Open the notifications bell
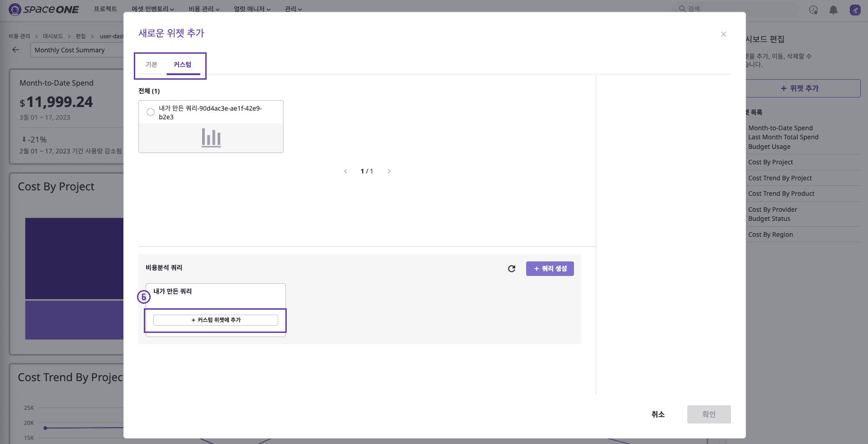Image resolution: width=868 pixels, height=444 pixels. [x=833, y=10]
